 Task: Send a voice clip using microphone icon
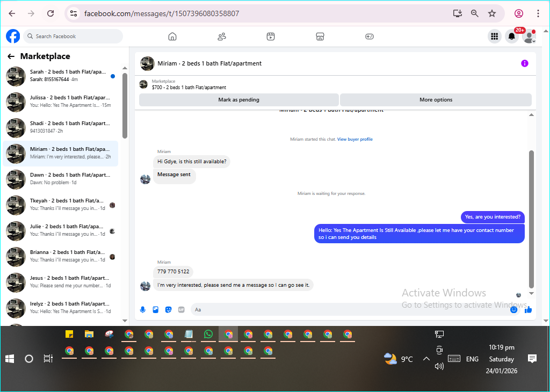(x=143, y=310)
